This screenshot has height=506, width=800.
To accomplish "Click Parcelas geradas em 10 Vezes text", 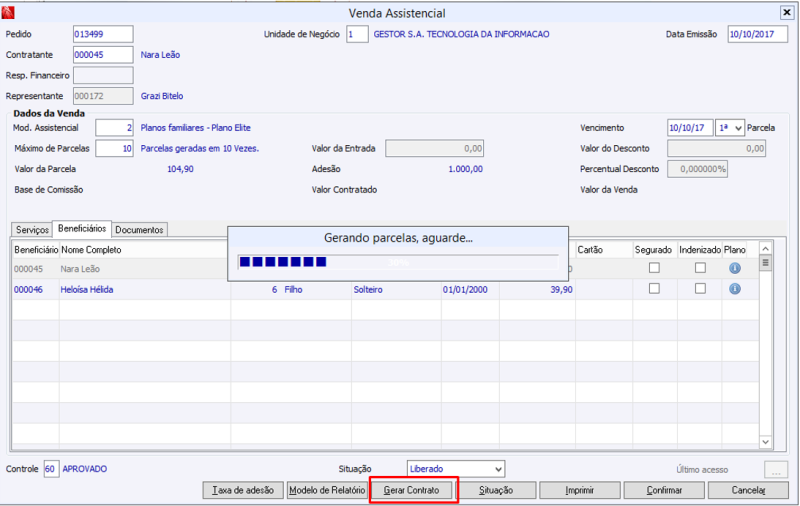I will pos(199,148).
